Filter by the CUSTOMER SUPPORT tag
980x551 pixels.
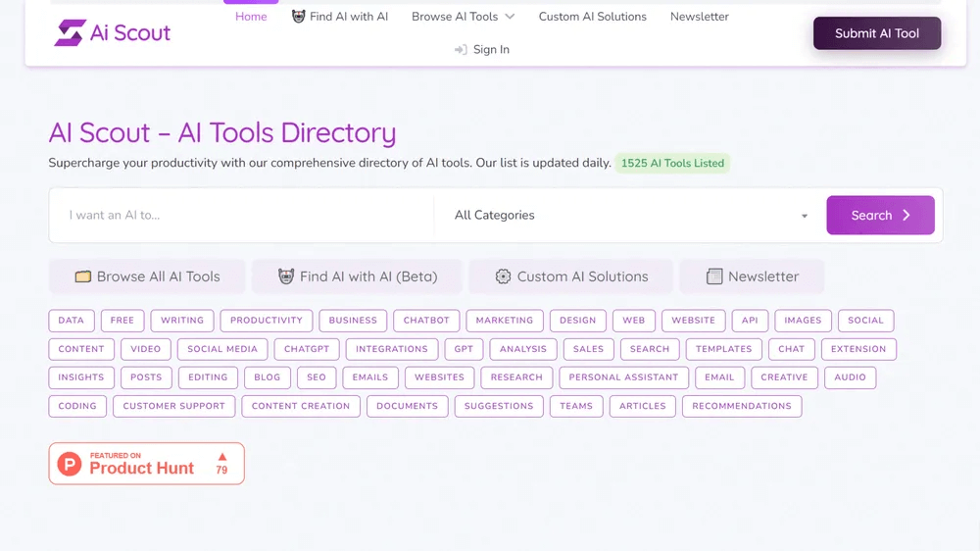click(x=173, y=406)
